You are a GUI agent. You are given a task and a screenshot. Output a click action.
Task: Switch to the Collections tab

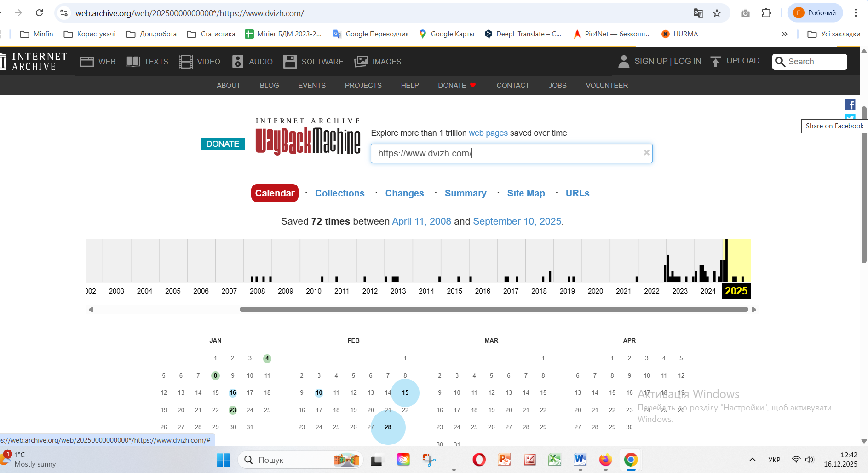pyautogui.click(x=340, y=193)
